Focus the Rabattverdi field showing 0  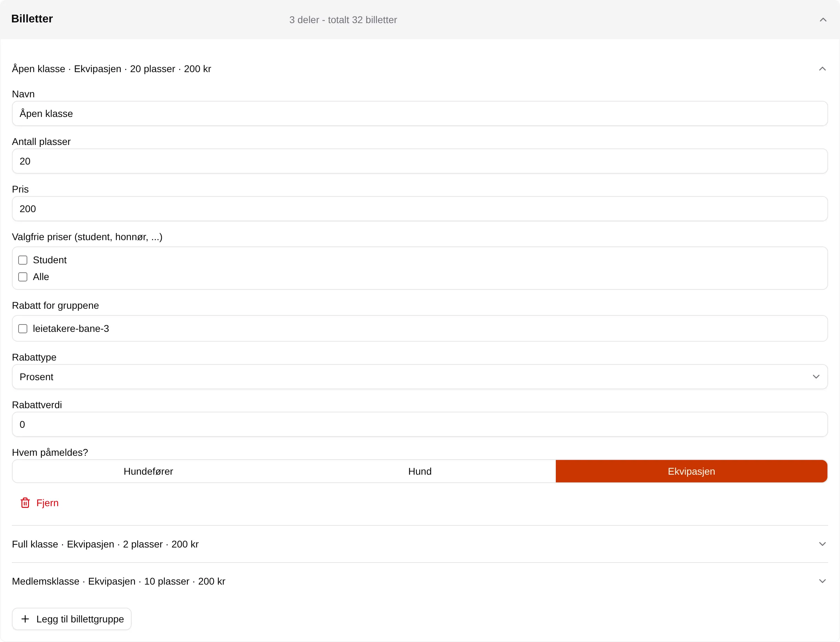420,424
